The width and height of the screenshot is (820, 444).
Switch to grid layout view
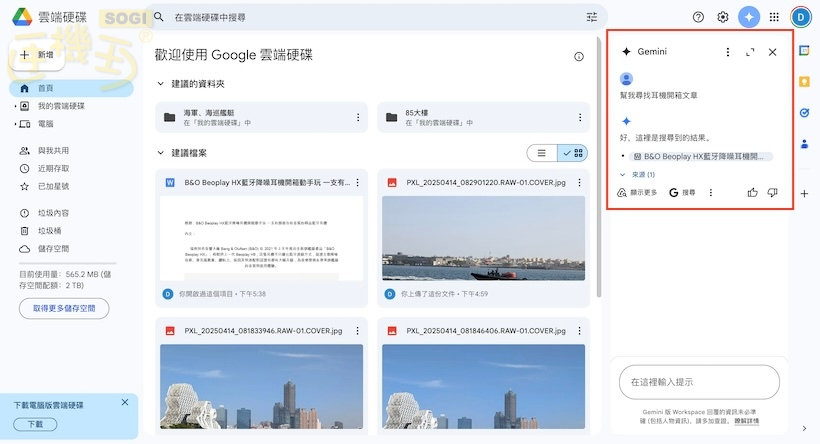pyautogui.click(x=573, y=153)
